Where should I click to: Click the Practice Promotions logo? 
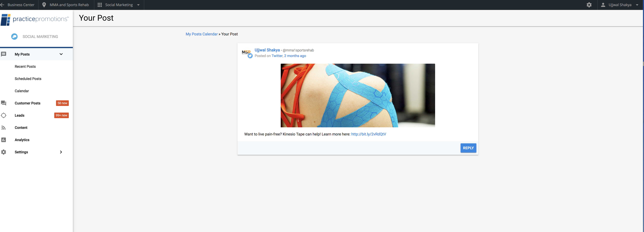tap(35, 20)
